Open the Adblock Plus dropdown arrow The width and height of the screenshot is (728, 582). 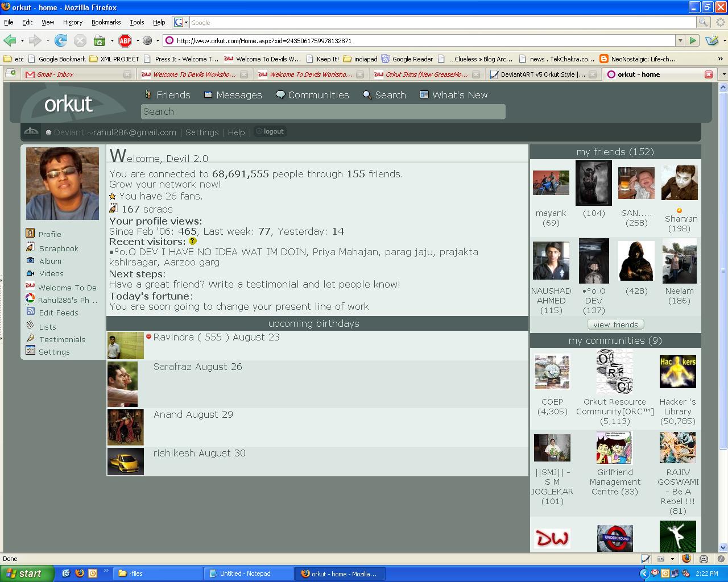pyautogui.click(x=138, y=41)
